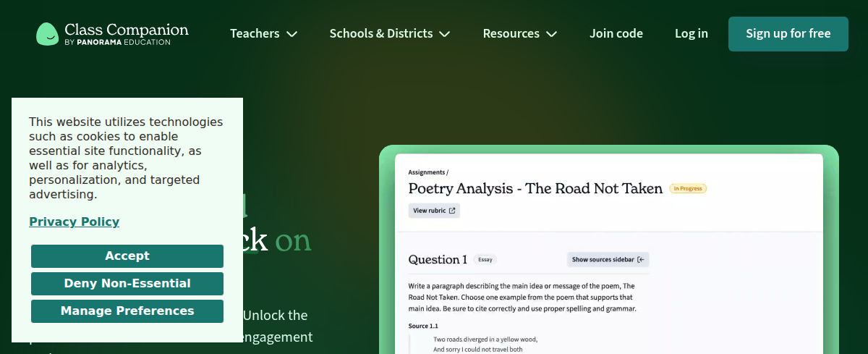Screen dimensions: 868x354
Task: Click Sign up for free button
Action: tap(788, 34)
